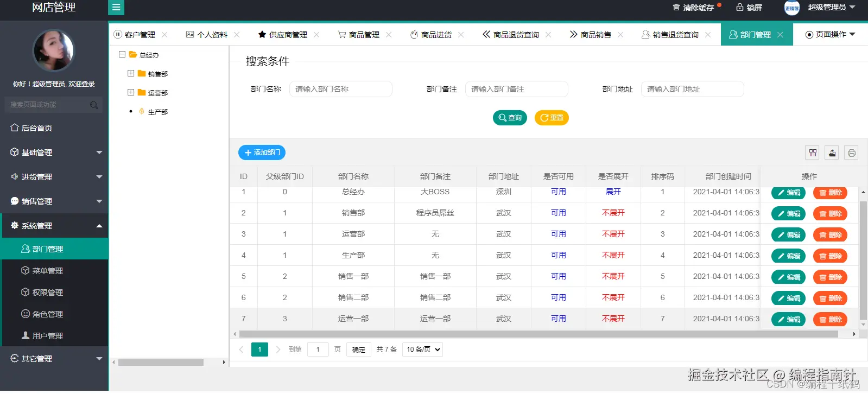
Task: Expand the 销售管理 menu
Action: pyautogui.click(x=54, y=201)
